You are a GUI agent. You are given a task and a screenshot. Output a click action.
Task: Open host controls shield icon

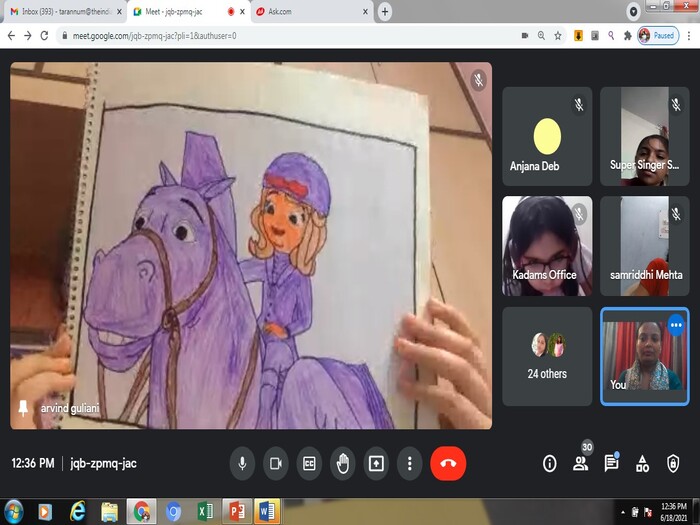pyautogui.click(x=673, y=463)
